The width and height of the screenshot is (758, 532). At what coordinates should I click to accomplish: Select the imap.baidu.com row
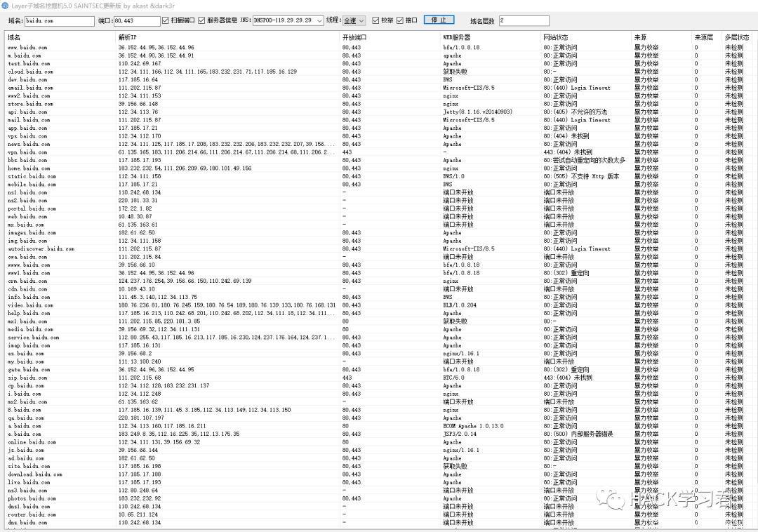pyautogui.click(x=379, y=345)
